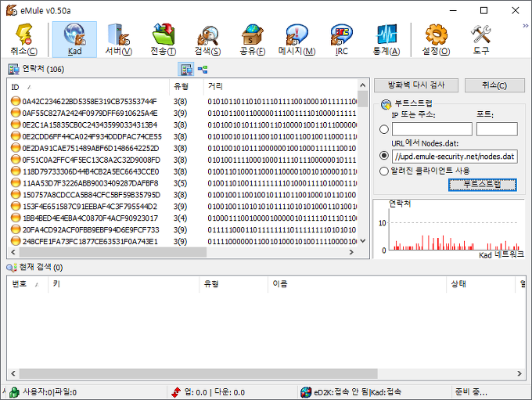Screen dimensions: 532x400
Task: Click contacts list horizontal scroll left arrow
Action: pos(13,252)
